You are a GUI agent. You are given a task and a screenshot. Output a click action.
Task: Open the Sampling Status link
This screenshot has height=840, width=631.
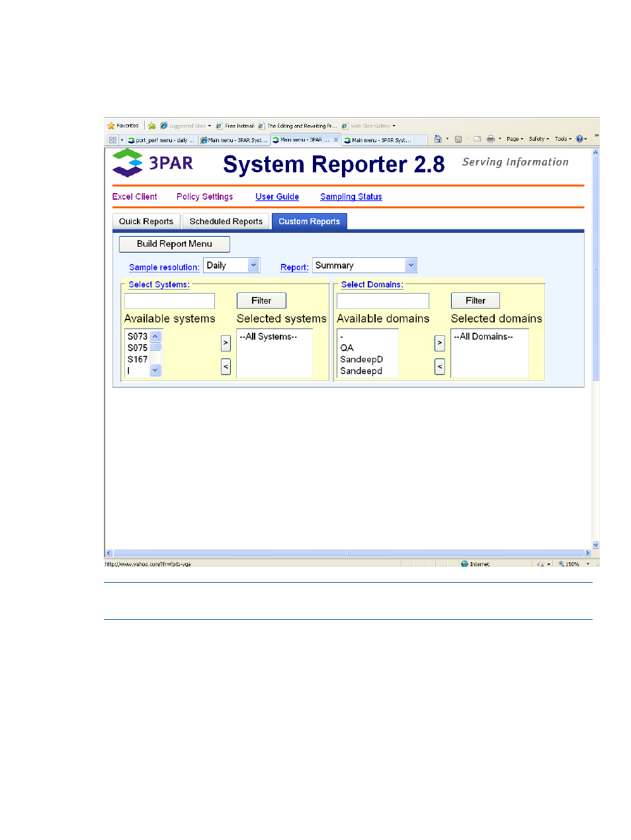(351, 196)
